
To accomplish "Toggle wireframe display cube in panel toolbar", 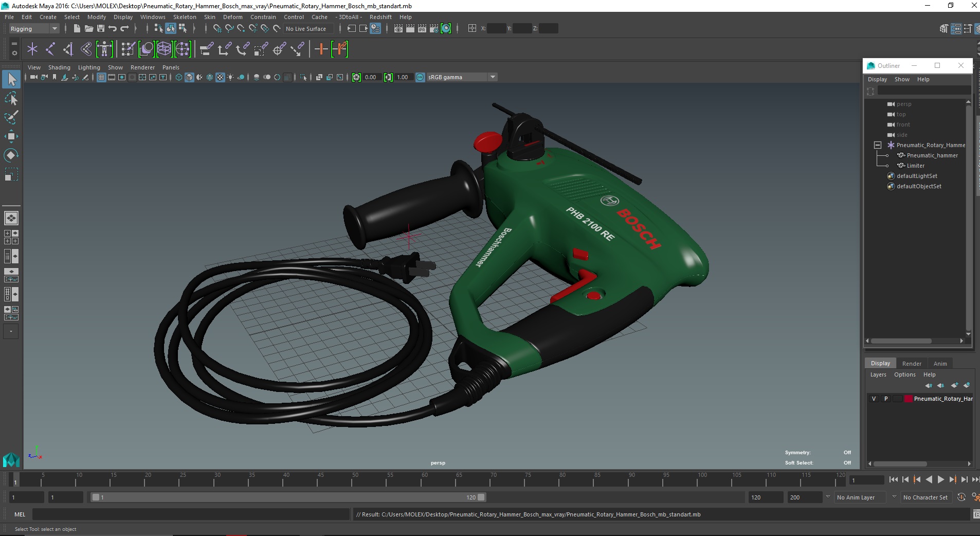I will (179, 77).
